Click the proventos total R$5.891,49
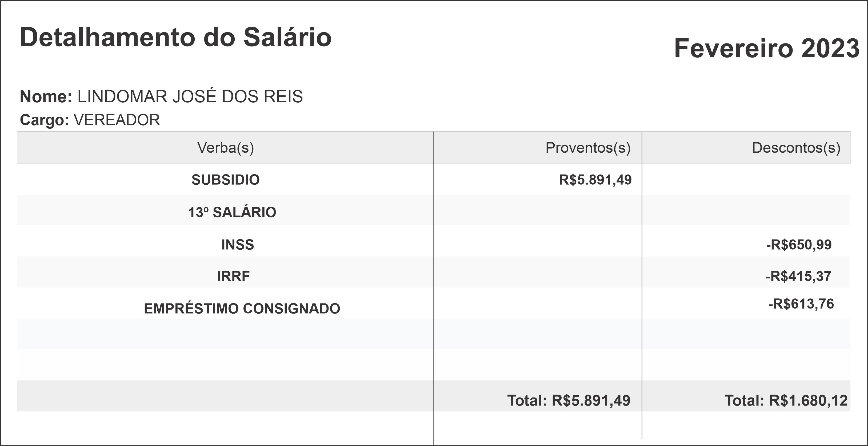Viewport: 868px width, 446px height. click(x=569, y=400)
